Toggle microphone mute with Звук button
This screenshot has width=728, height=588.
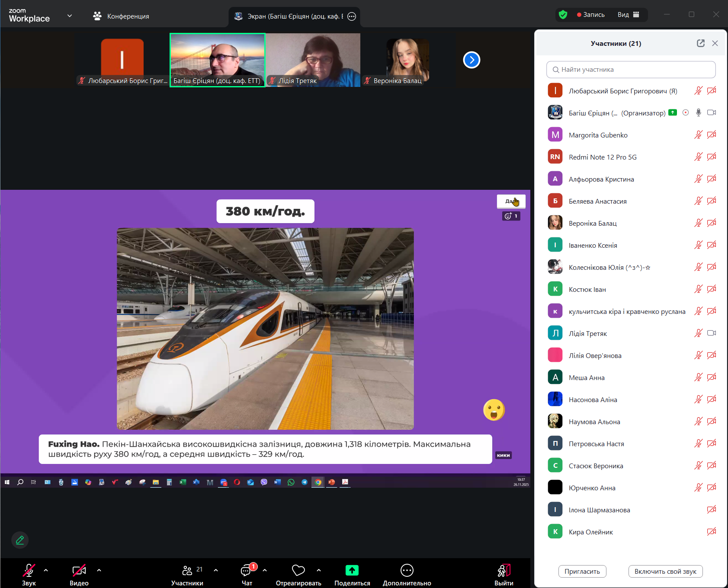(29, 571)
